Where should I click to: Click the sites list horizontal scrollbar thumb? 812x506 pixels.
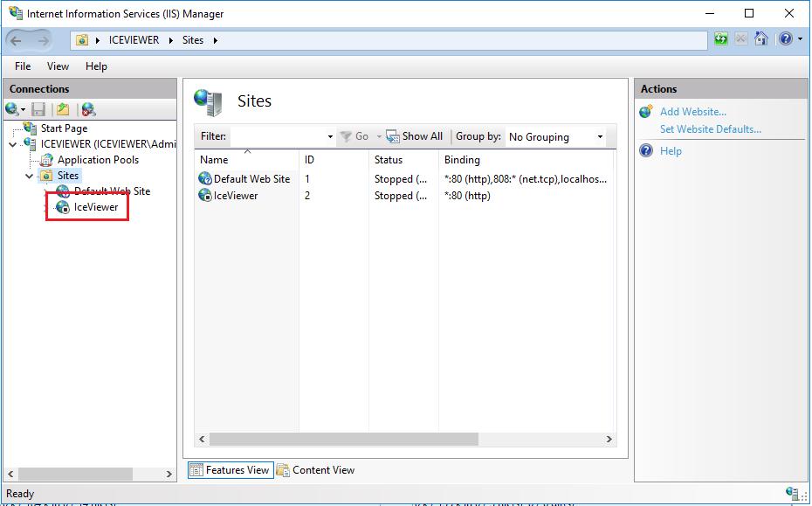pos(344,440)
